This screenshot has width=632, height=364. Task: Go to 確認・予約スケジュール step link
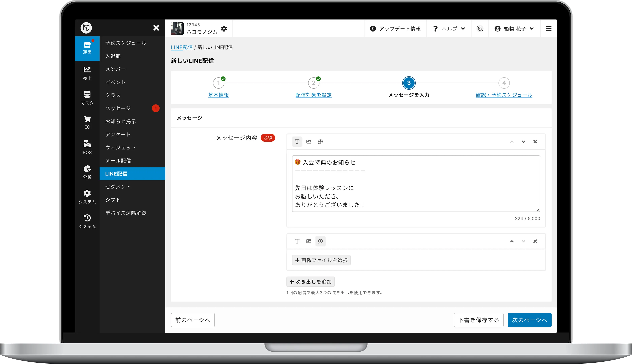click(504, 95)
